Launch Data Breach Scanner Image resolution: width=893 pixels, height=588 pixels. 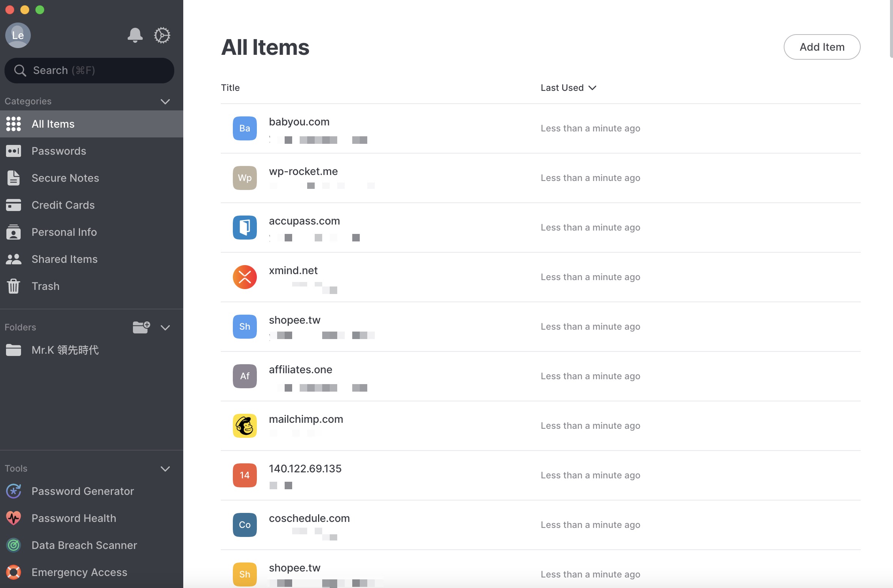point(92,545)
